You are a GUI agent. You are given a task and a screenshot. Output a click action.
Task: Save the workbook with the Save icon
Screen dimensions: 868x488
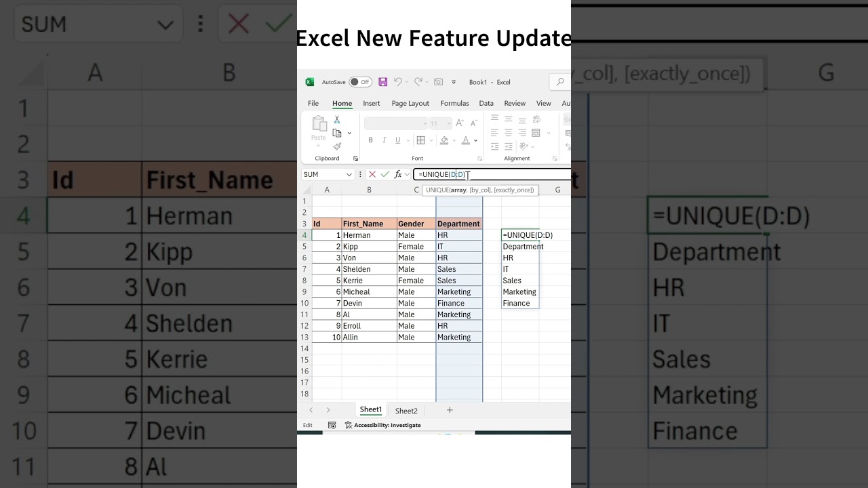coord(383,82)
